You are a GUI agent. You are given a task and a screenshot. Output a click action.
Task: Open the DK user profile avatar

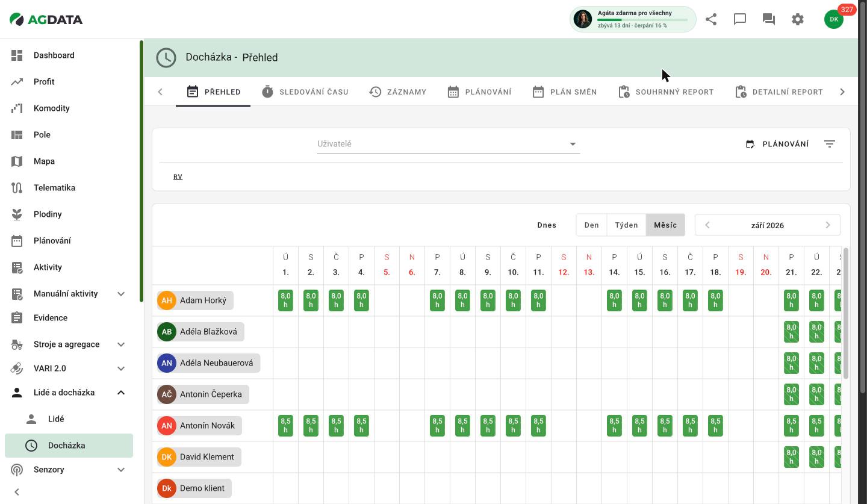coord(834,19)
